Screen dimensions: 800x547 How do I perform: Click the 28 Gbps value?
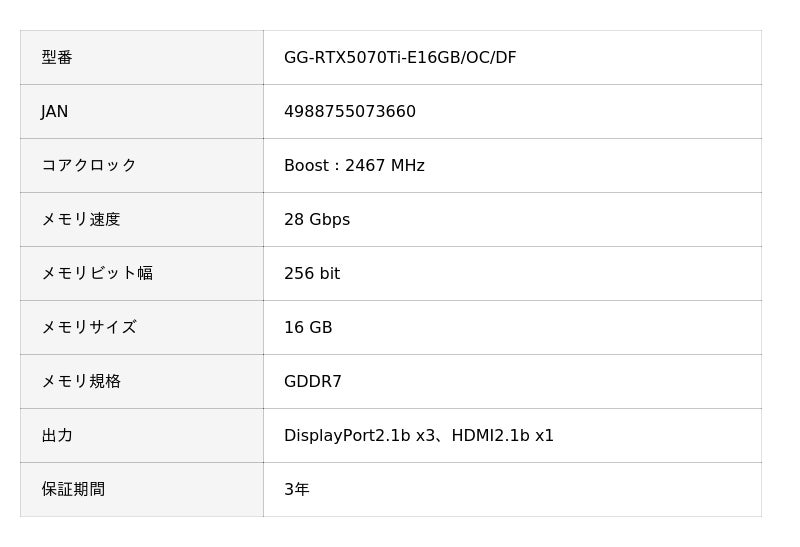tap(317, 220)
